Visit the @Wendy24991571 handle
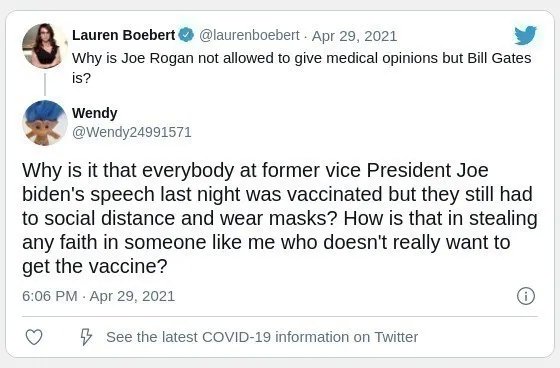 pyautogui.click(x=132, y=132)
